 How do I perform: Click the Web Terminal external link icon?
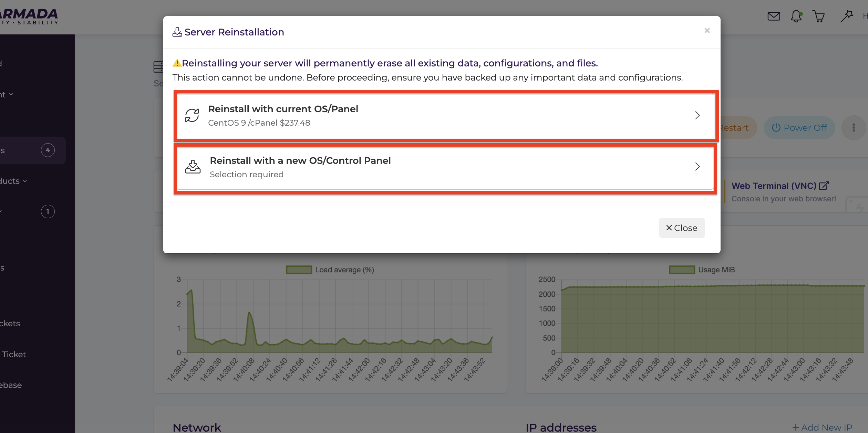[824, 186]
